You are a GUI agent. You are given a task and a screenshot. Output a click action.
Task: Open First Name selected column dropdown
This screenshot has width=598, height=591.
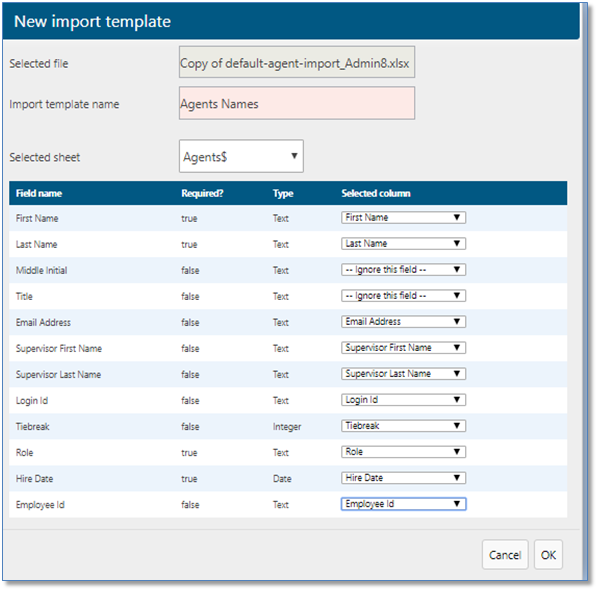point(403,218)
